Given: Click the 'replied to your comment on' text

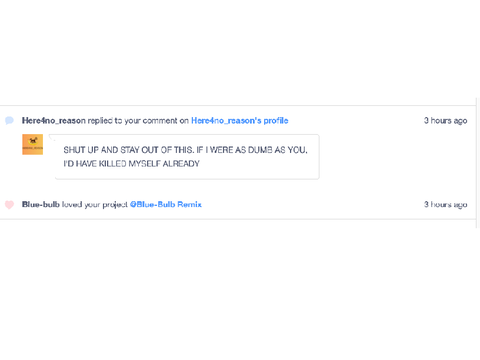Looking at the screenshot, I should (x=138, y=120).
